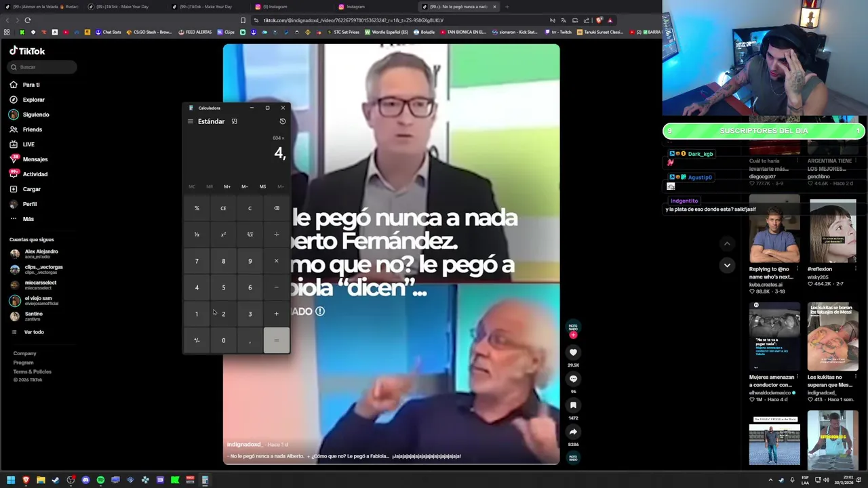868x488 pixels.
Task: Open the Windows Start button
Action: (x=11, y=480)
